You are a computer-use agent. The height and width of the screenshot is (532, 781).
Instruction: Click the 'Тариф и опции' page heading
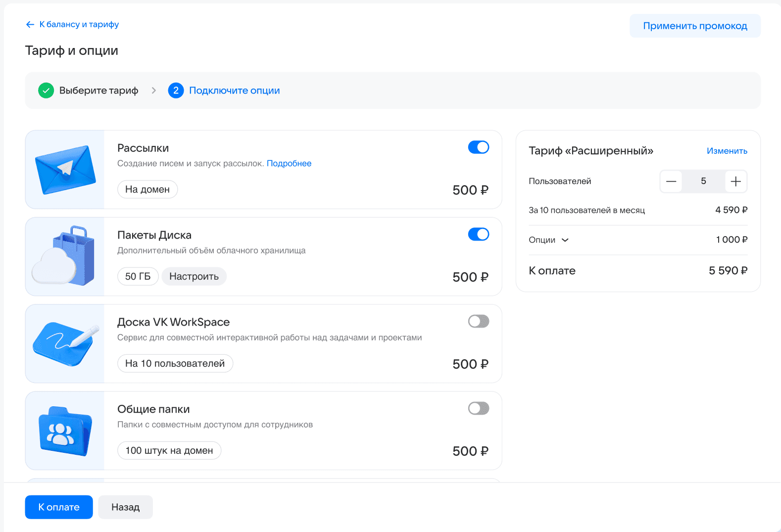coord(72,50)
